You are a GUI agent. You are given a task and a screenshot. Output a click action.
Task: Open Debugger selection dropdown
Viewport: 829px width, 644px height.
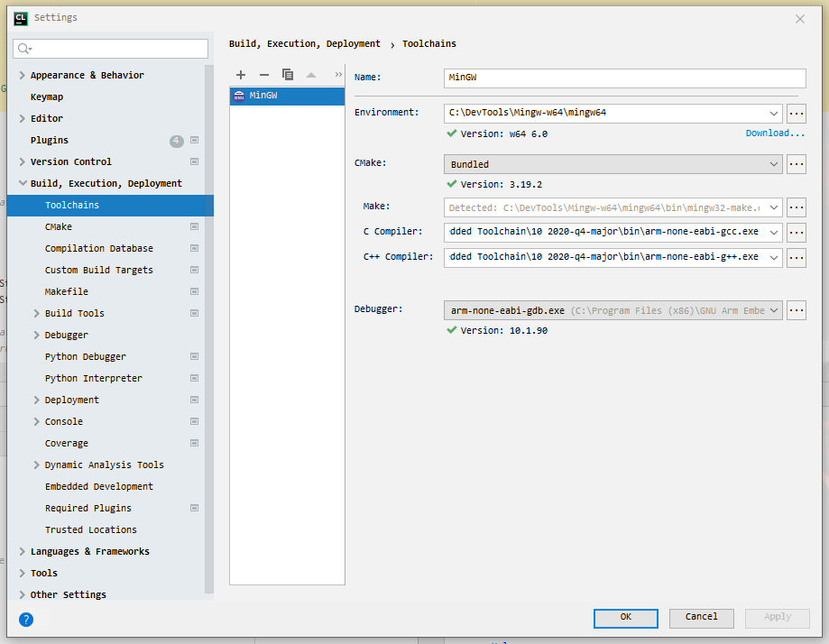773,310
